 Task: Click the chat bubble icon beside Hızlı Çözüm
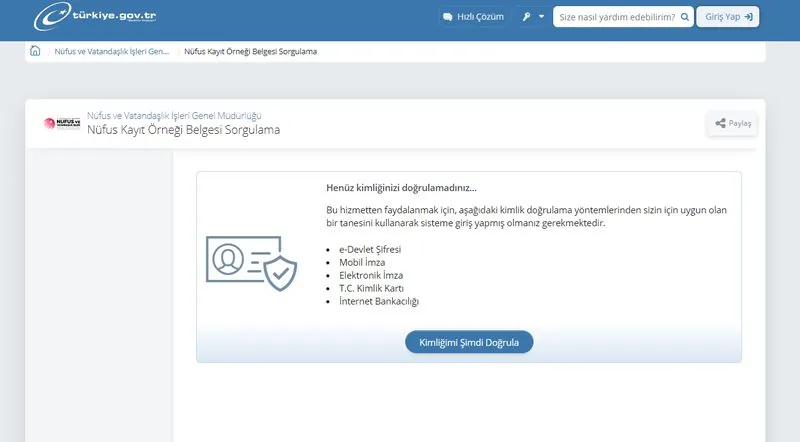pos(448,18)
